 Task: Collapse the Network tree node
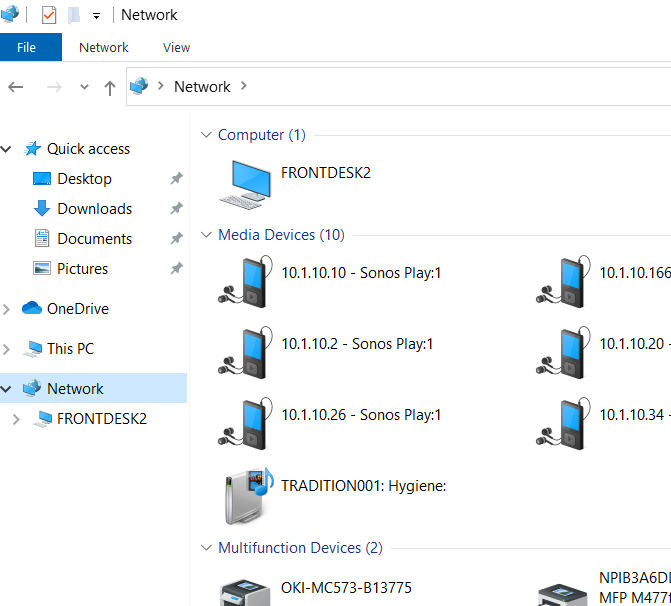pyautogui.click(x=6, y=389)
